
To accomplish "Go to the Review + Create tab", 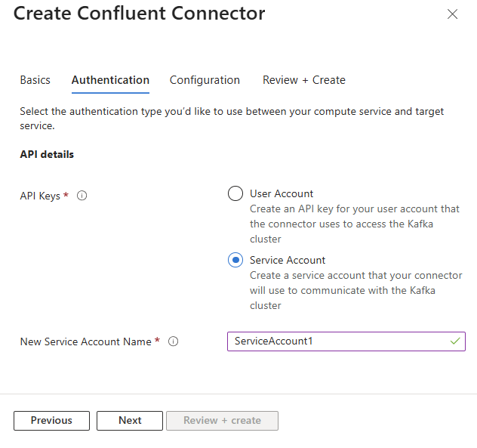I will 303,80.
